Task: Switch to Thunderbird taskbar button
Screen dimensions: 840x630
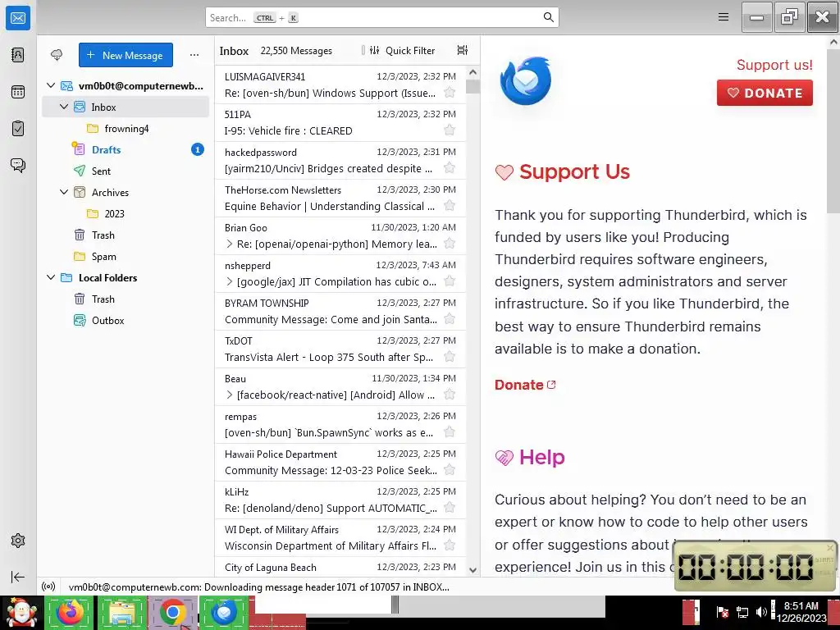Action: [224, 612]
